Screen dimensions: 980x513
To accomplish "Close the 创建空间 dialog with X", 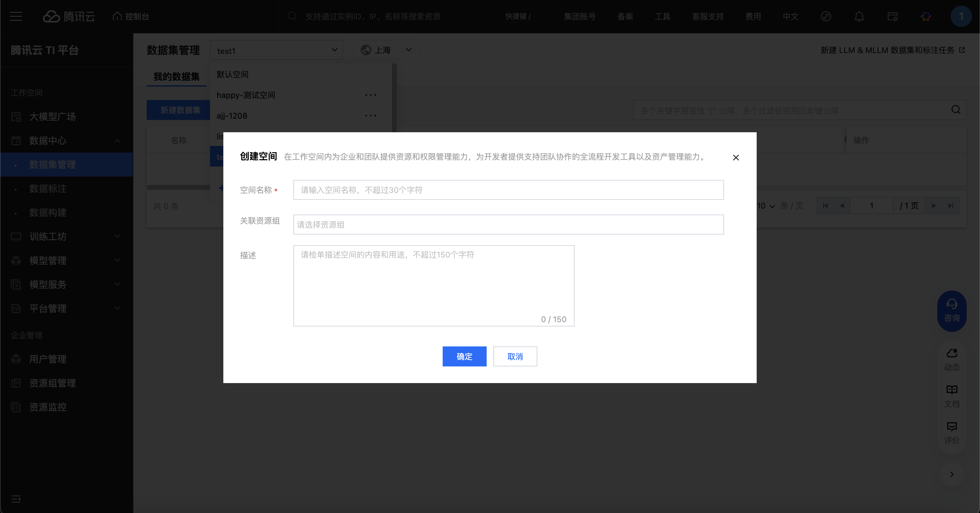I will 736,158.
